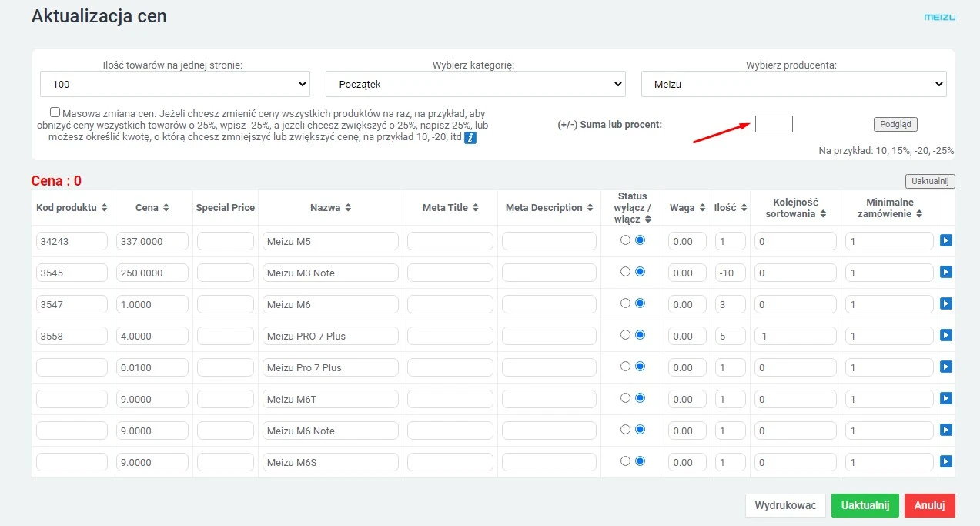Open the blue info icon for mass price change
The image size is (980, 526).
coord(470,138)
